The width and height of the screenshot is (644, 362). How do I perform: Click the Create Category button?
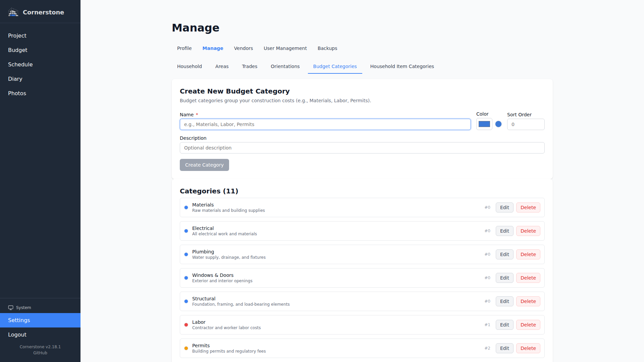(204, 165)
